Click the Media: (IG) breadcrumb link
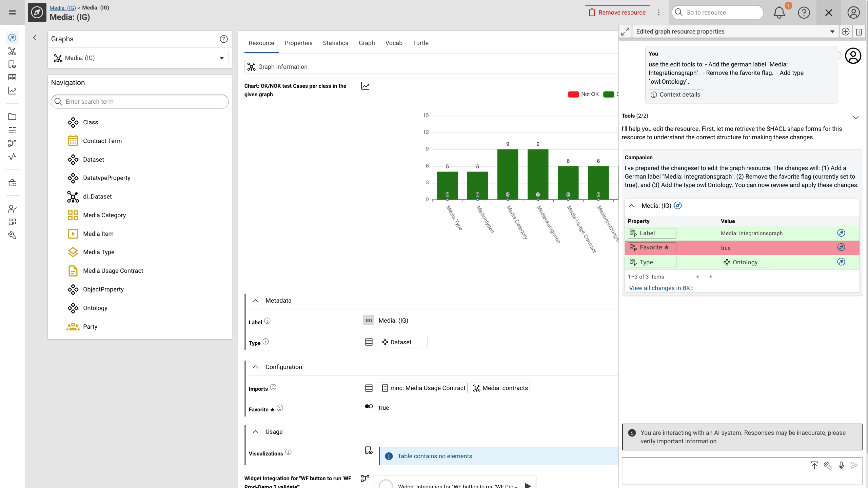The width and height of the screenshot is (868, 488). click(x=63, y=7)
